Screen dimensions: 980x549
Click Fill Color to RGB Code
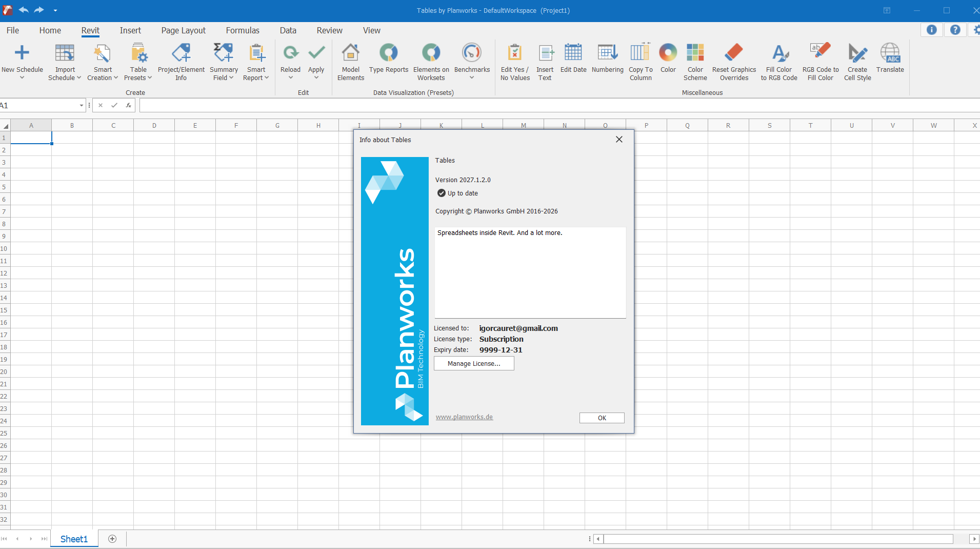pyautogui.click(x=779, y=62)
